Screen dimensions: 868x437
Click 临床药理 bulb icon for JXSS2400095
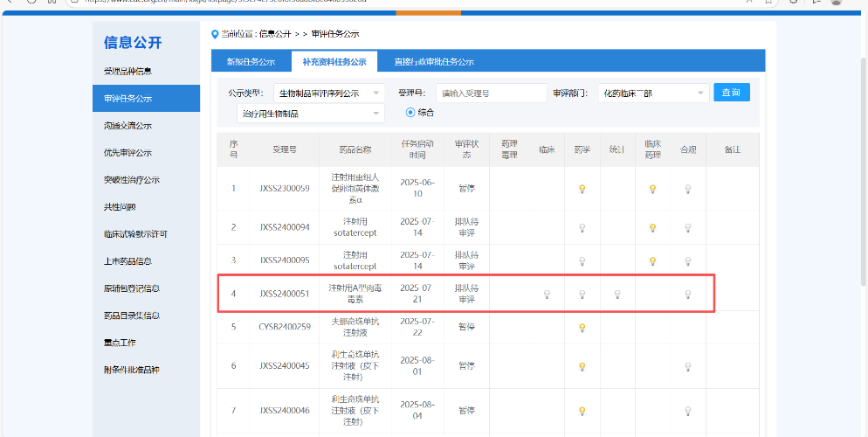[652, 260]
